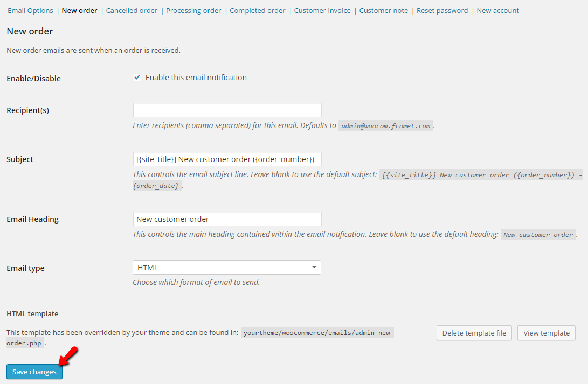Enable this email notification checkbox
This screenshot has height=384, width=588.
click(x=137, y=77)
